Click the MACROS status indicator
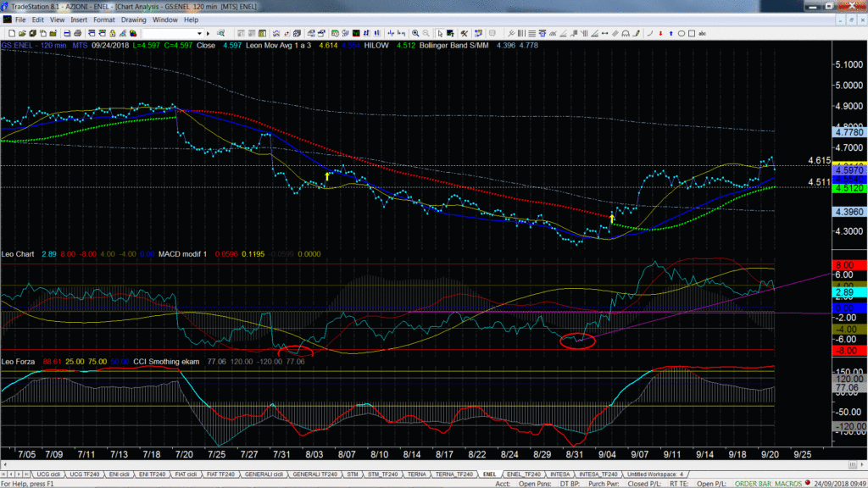This screenshot has width=868, height=488. (789, 484)
